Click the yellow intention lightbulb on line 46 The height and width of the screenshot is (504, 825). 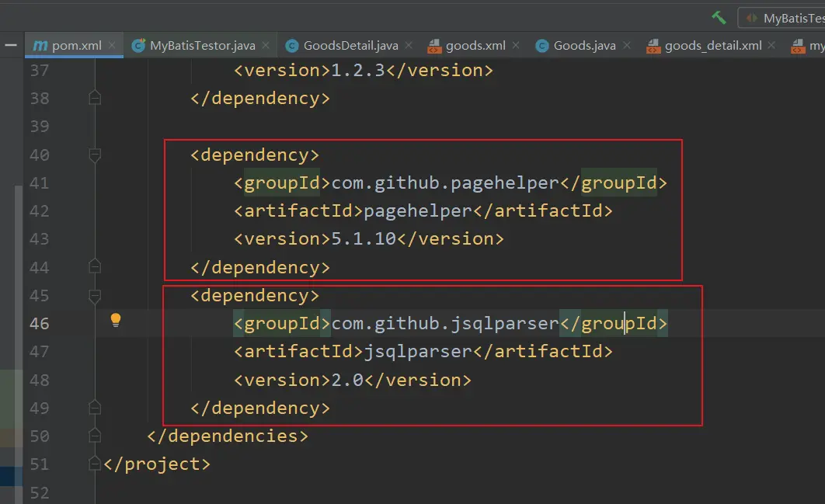pos(116,320)
